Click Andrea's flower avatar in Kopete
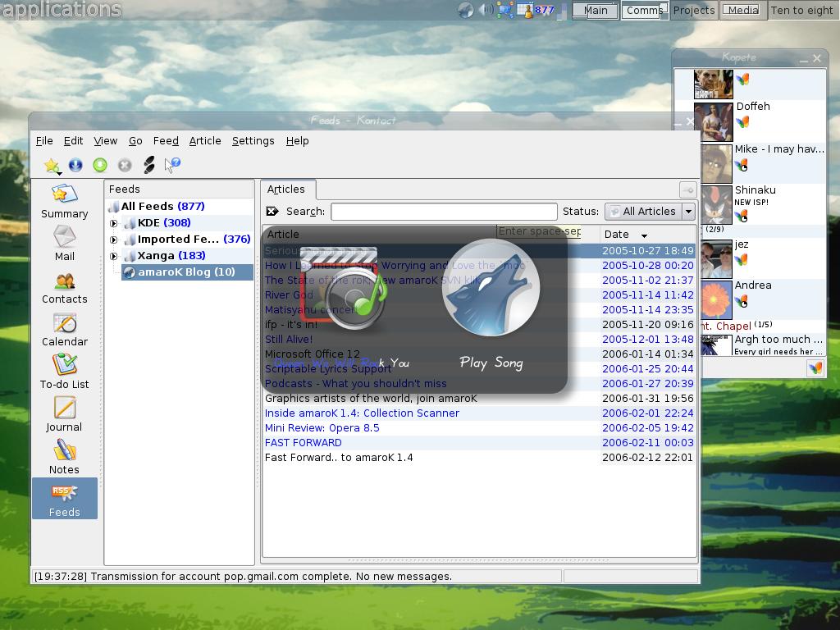Viewport: 840px width, 630px height. tap(715, 300)
